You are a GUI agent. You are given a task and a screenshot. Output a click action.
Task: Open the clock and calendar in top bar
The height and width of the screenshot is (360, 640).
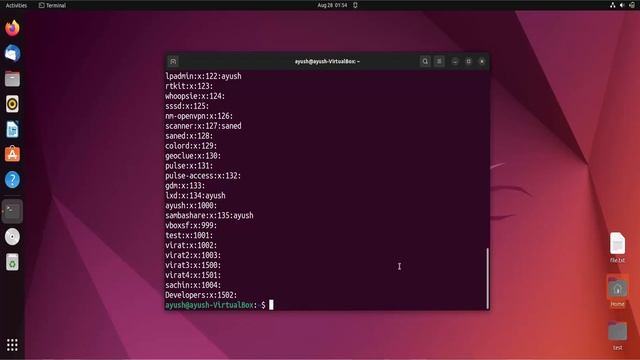pos(332,5)
